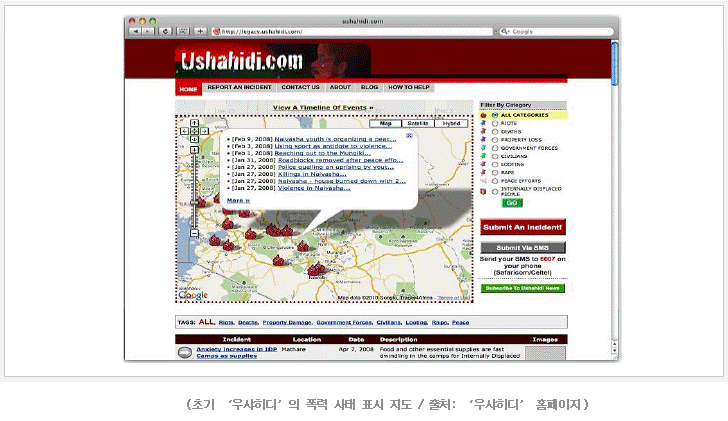Screen dimensions: 728x421
Task: Reload the page with the refresh icon
Action: point(165,32)
